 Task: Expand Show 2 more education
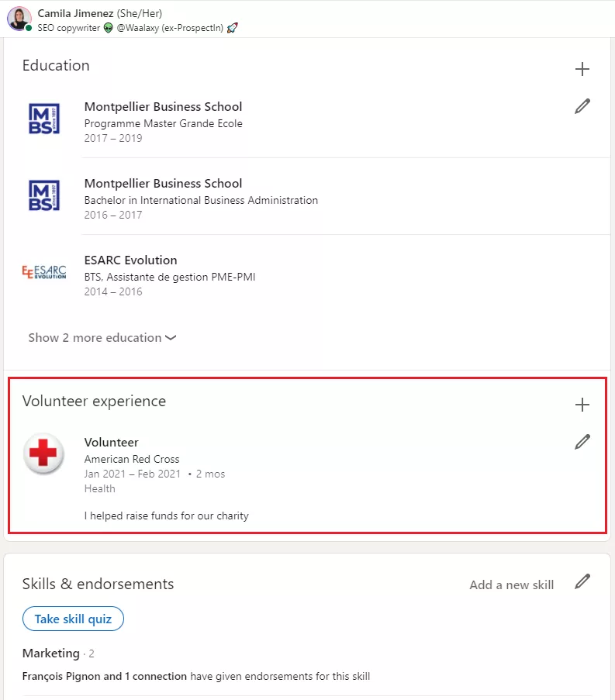point(102,338)
